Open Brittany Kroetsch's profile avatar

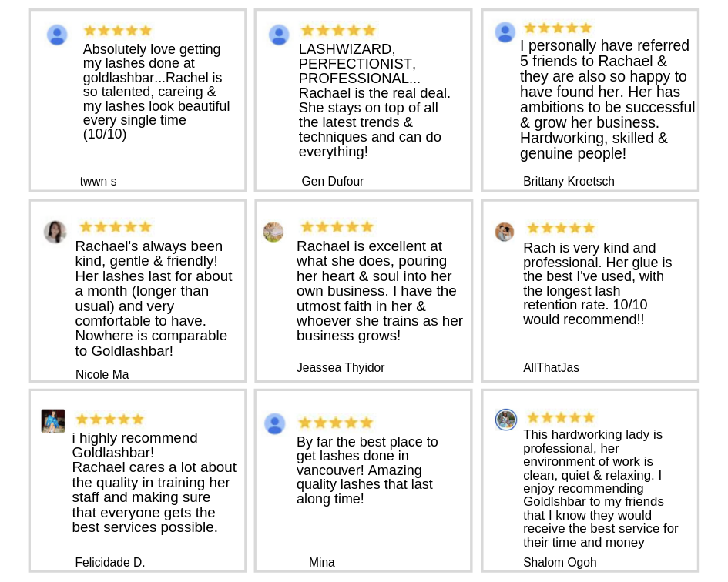[505, 32]
